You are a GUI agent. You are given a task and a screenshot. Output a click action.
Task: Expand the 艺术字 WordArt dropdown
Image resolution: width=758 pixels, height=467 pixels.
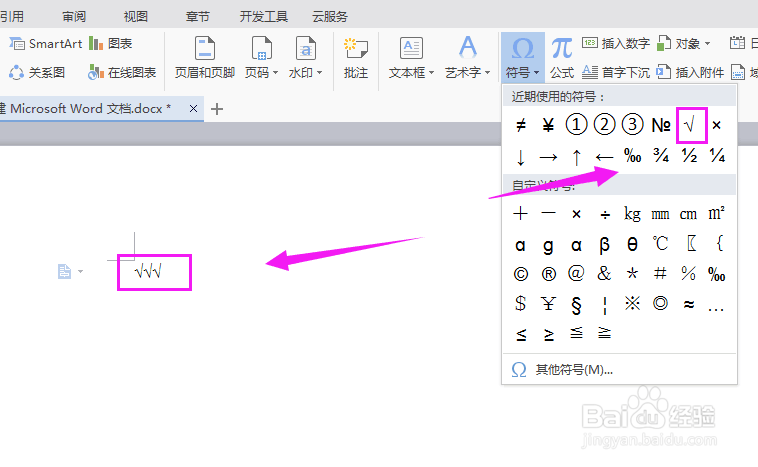pyautogui.click(x=487, y=73)
